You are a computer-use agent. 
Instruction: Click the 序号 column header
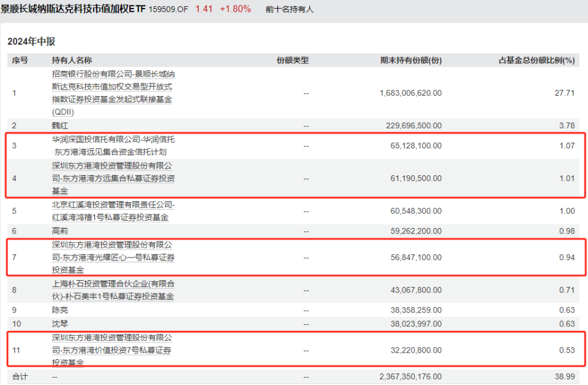point(20,61)
